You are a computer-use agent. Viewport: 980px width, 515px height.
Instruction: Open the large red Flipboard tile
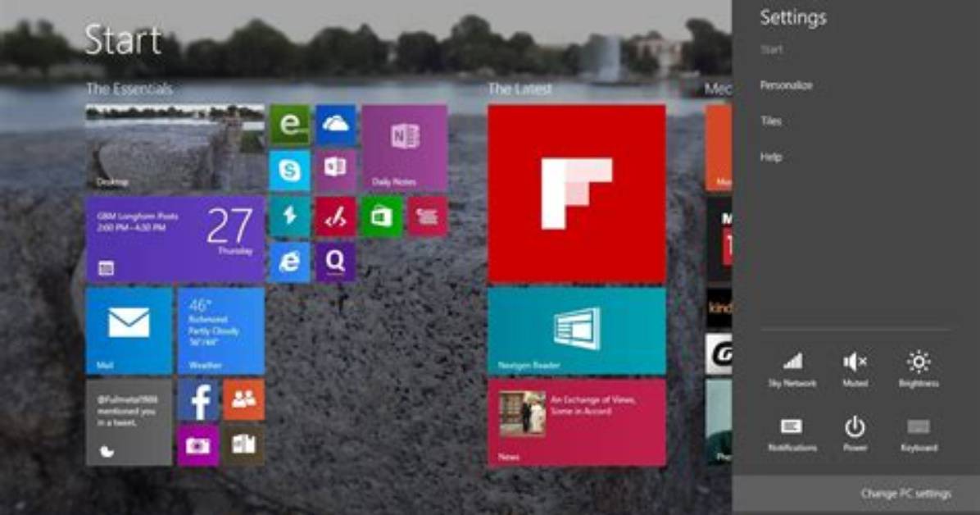coord(576,194)
